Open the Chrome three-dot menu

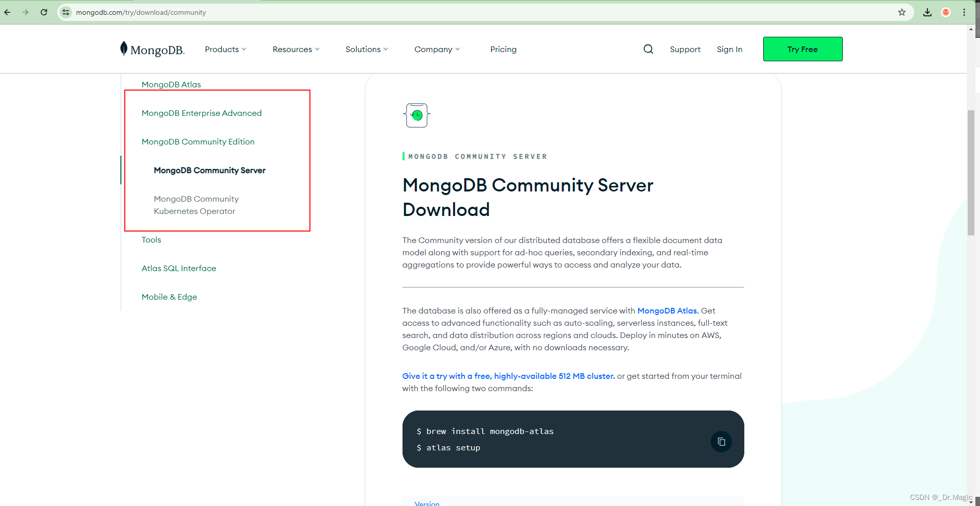964,12
